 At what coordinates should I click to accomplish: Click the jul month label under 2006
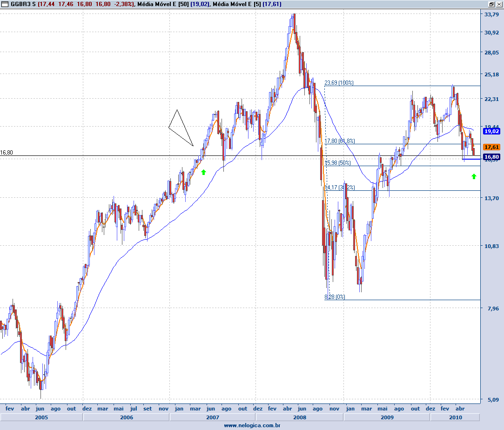click(x=134, y=409)
